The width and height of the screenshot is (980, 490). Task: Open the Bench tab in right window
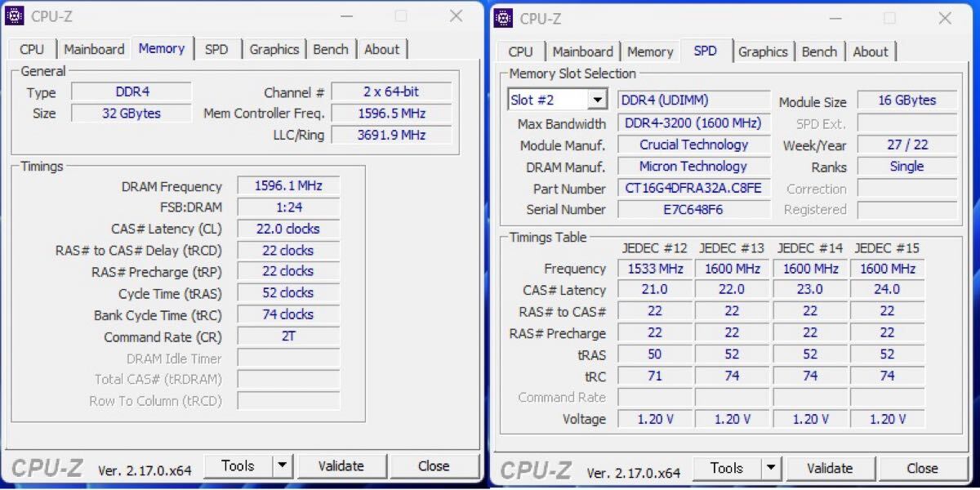click(819, 51)
